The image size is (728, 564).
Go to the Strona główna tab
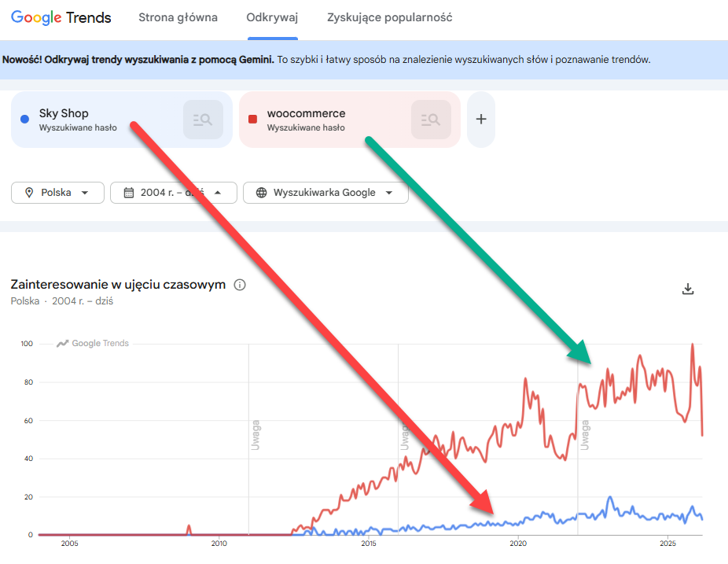pos(178,17)
